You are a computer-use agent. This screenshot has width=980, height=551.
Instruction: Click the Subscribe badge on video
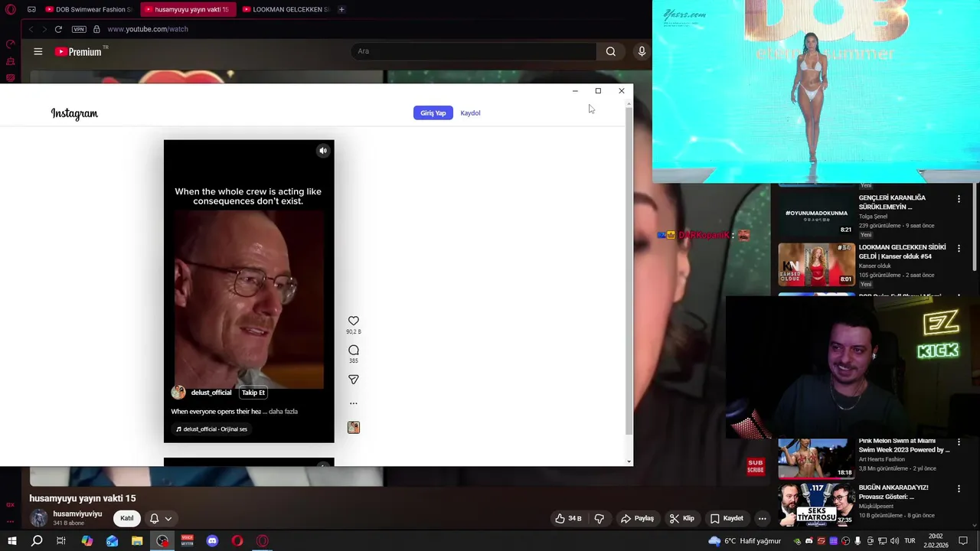coord(756,465)
